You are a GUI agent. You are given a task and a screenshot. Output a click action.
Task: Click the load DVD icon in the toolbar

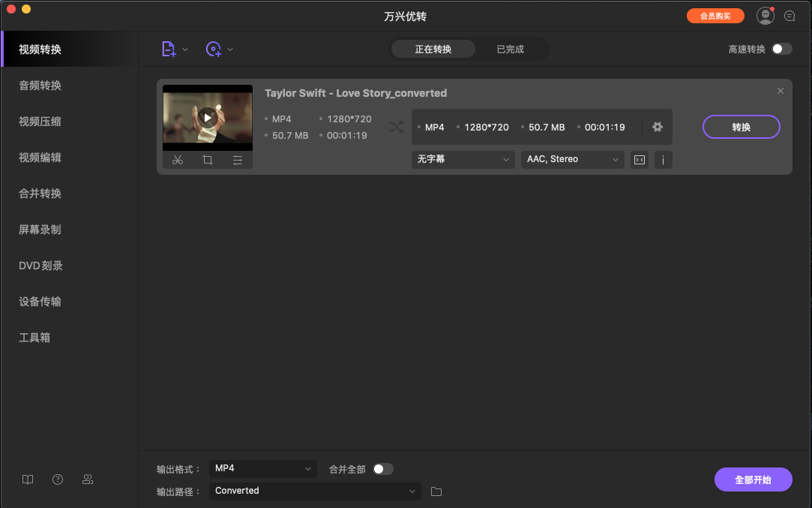214,49
